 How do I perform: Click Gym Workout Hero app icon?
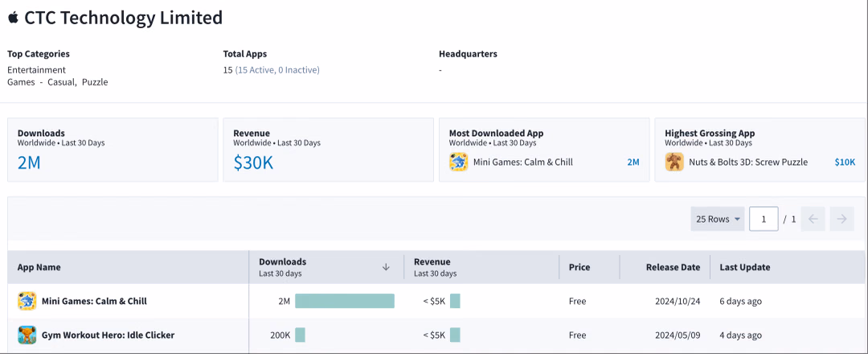tap(27, 335)
